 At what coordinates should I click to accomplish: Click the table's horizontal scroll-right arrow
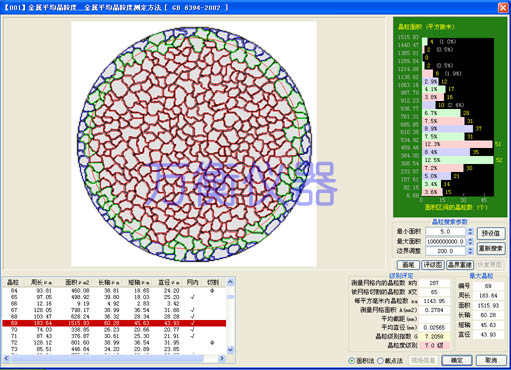222,358
